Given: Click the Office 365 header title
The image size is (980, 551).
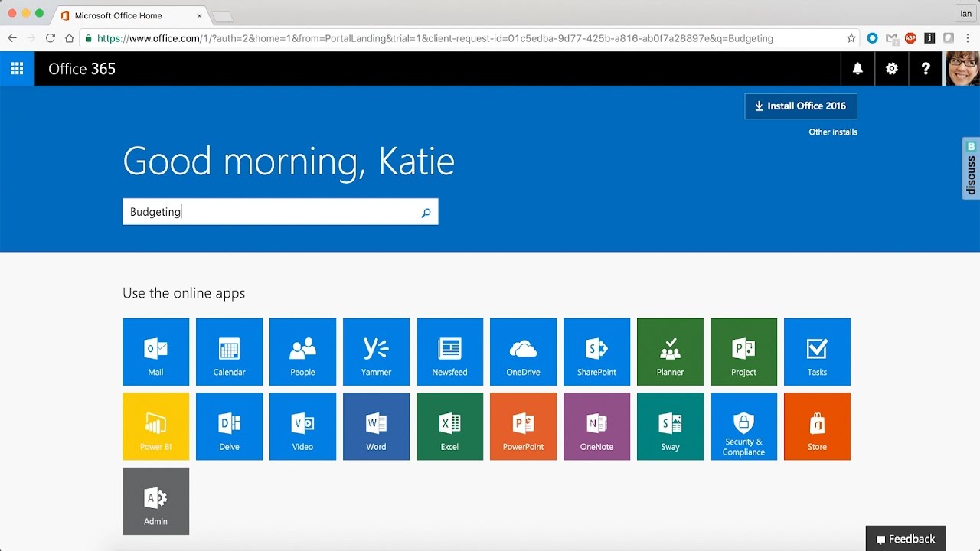Looking at the screenshot, I should tap(82, 69).
